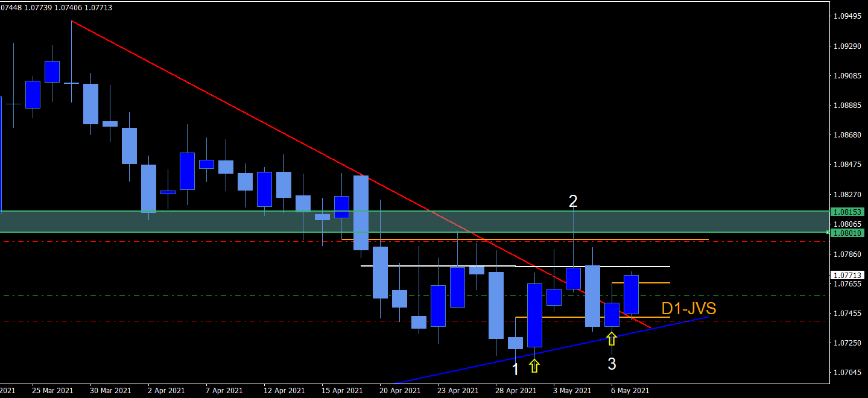Click the 23 Apr 2021 date label

[x=457, y=391]
